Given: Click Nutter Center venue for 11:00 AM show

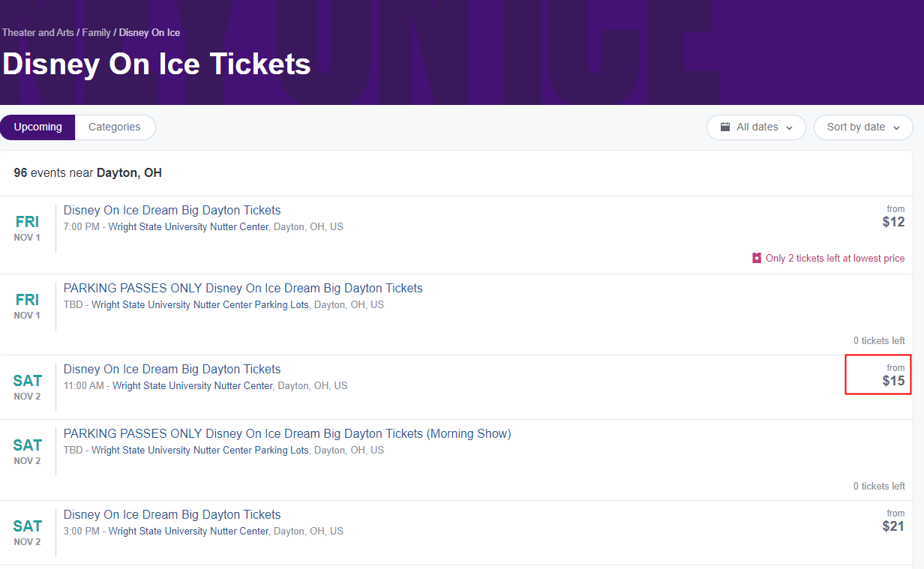Looking at the screenshot, I should coord(193,386).
